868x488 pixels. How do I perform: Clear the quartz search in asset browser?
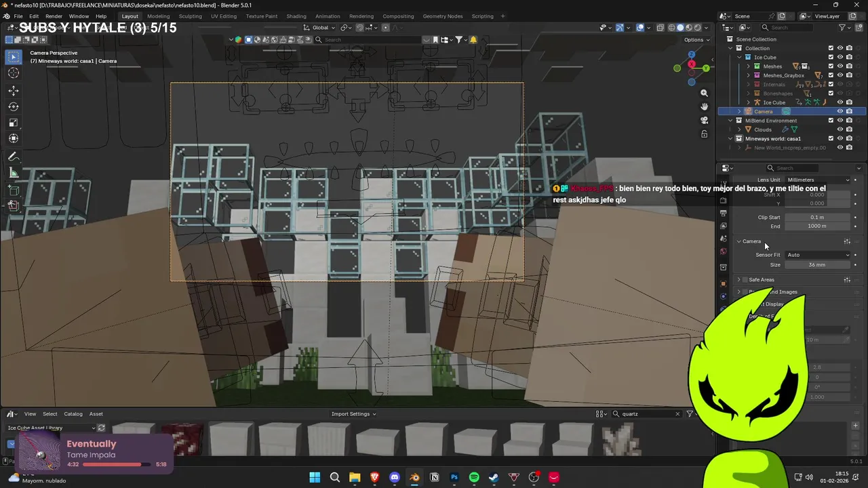tap(677, 414)
